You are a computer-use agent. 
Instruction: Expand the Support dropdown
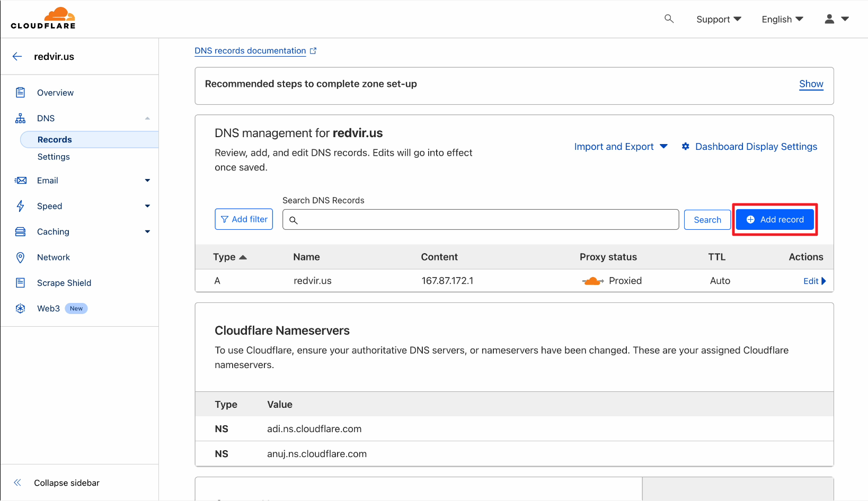coord(718,20)
